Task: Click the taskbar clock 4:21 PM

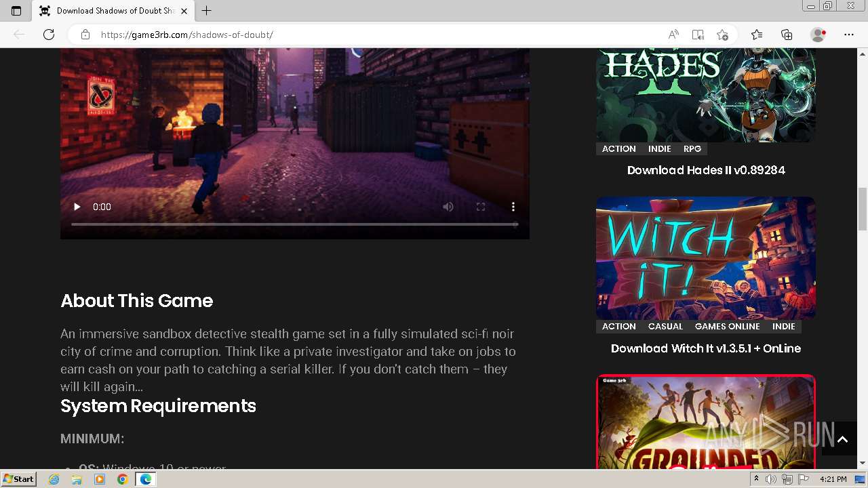Action: [833, 479]
